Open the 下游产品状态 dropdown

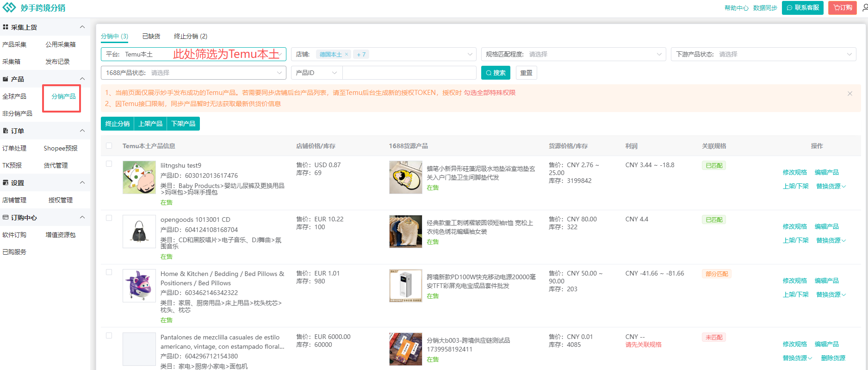[763, 54]
